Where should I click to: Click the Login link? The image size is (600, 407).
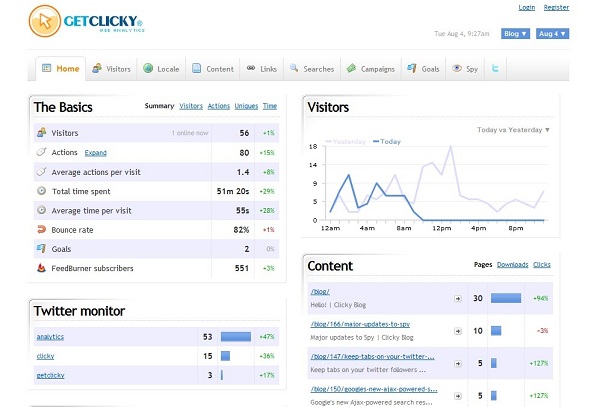tap(527, 7)
